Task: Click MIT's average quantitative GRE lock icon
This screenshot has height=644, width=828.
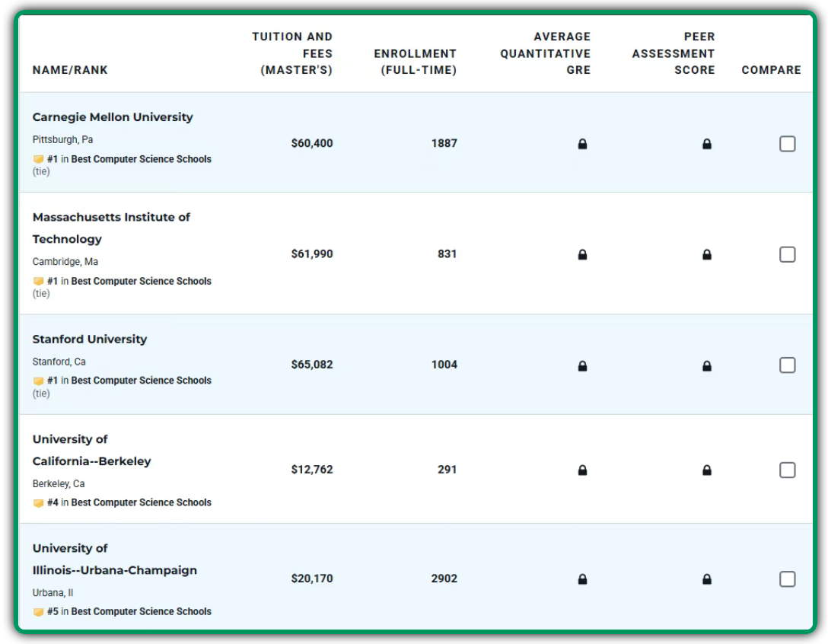Action: (582, 254)
